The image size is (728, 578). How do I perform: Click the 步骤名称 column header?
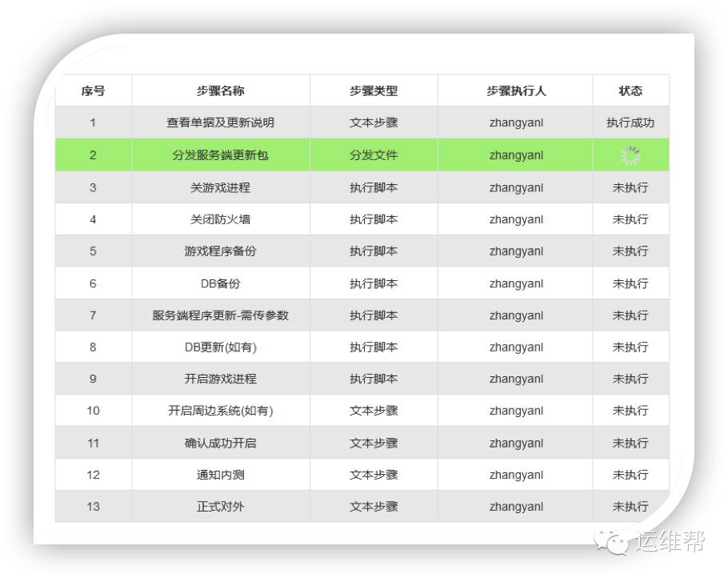point(218,90)
